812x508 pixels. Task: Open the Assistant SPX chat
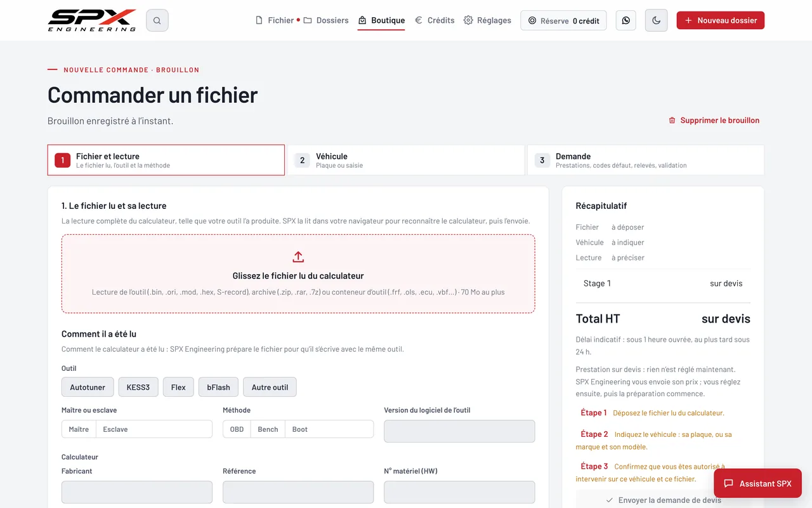coord(757,483)
